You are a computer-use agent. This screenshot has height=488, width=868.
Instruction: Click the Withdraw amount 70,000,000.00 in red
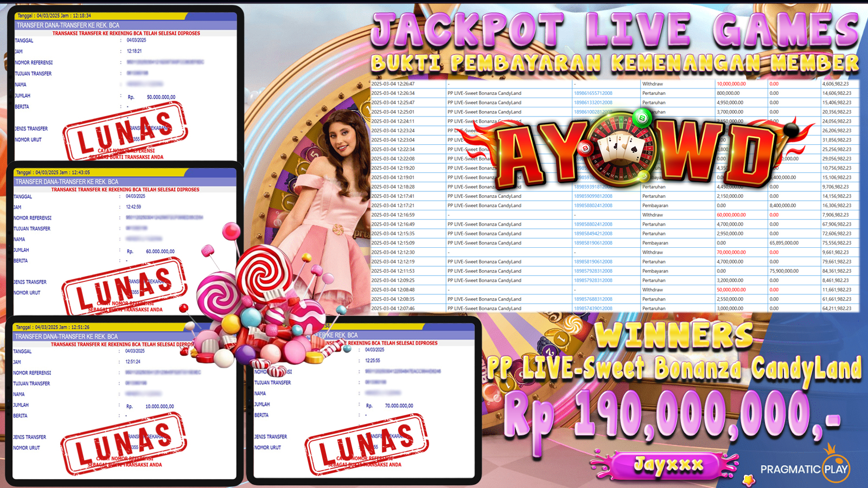coord(731,252)
